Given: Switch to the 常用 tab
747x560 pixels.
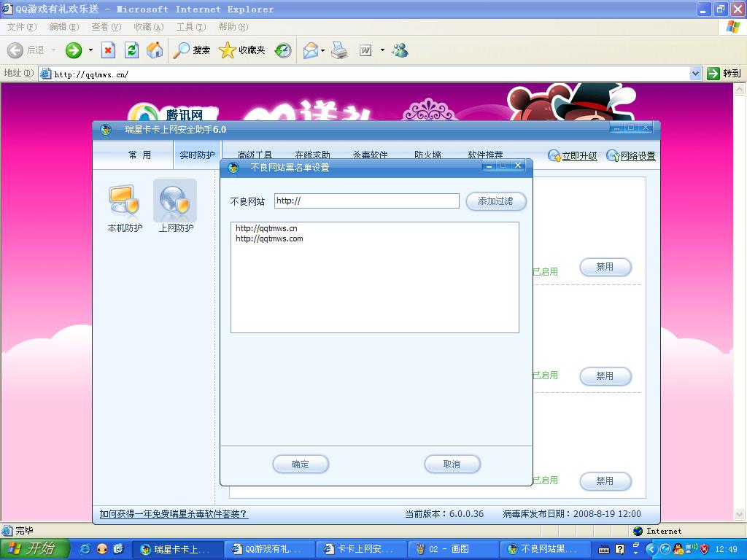Looking at the screenshot, I should click(x=139, y=155).
